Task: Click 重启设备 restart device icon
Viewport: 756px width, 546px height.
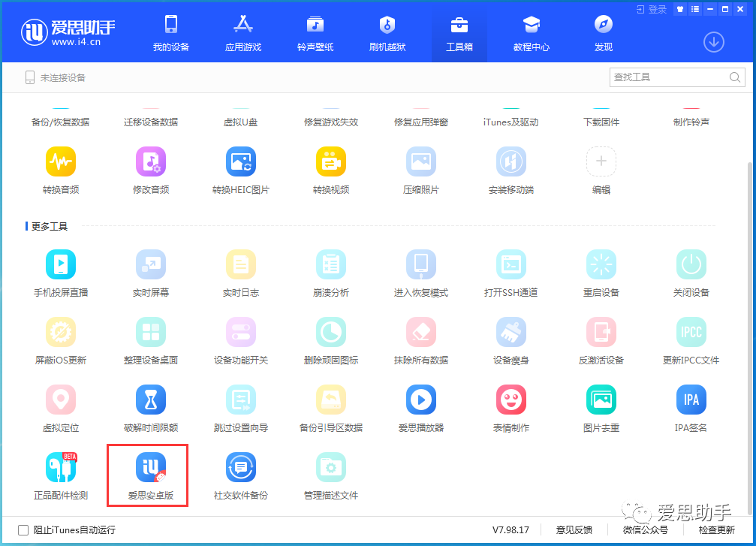Action: point(601,264)
